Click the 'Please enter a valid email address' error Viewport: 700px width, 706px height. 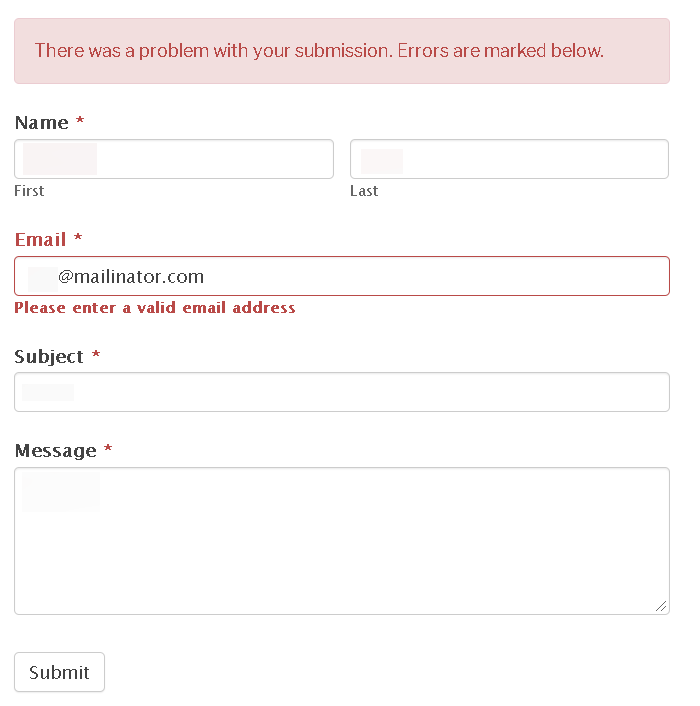(155, 308)
